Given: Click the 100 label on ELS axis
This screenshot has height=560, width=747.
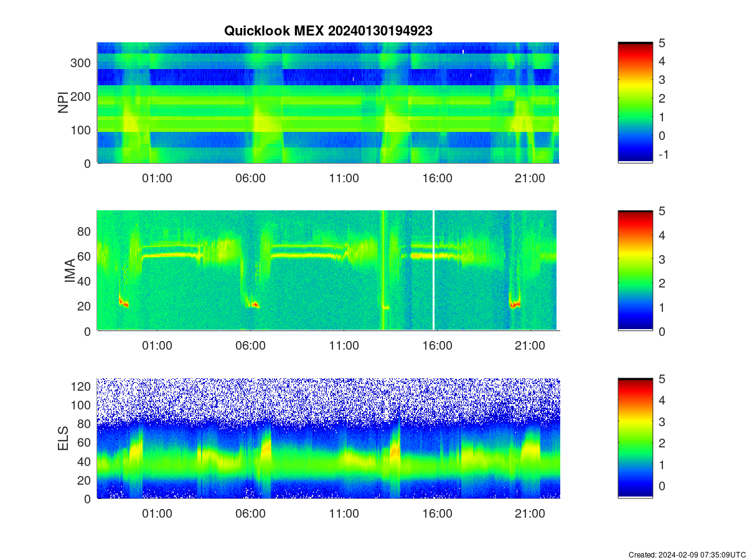Looking at the screenshot, I should pos(82,405).
